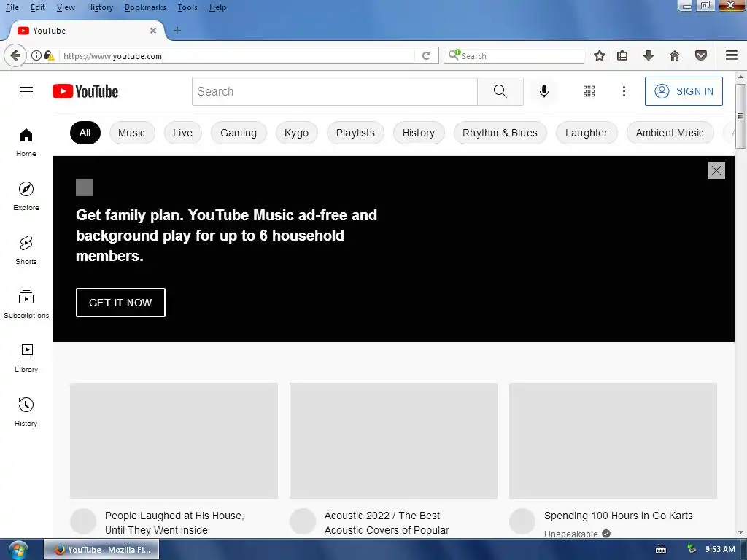This screenshot has height=560, width=747.
Task: Open Unspeakable channel link
Action: [570, 534]
